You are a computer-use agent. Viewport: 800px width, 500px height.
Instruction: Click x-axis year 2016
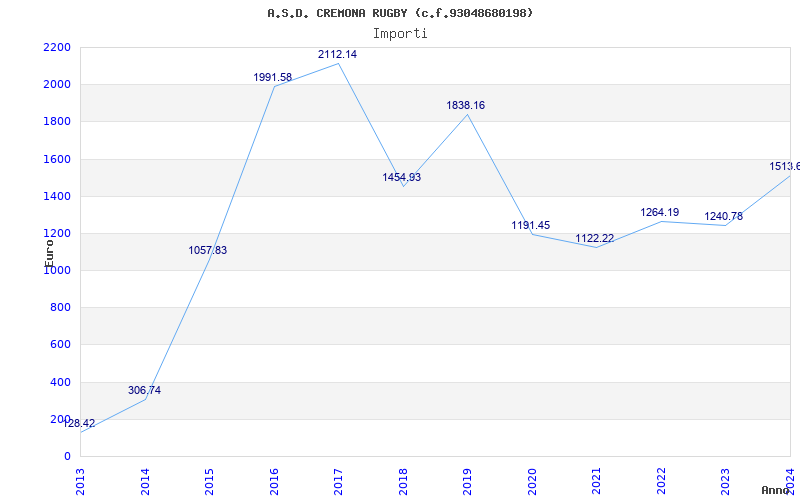tap(274, 482)
